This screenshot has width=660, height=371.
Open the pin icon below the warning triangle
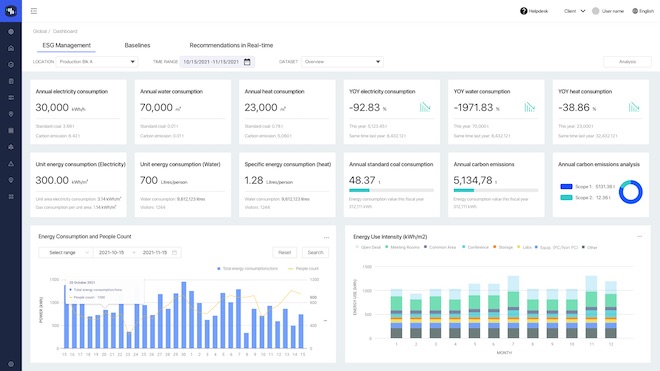coord(11,180)
